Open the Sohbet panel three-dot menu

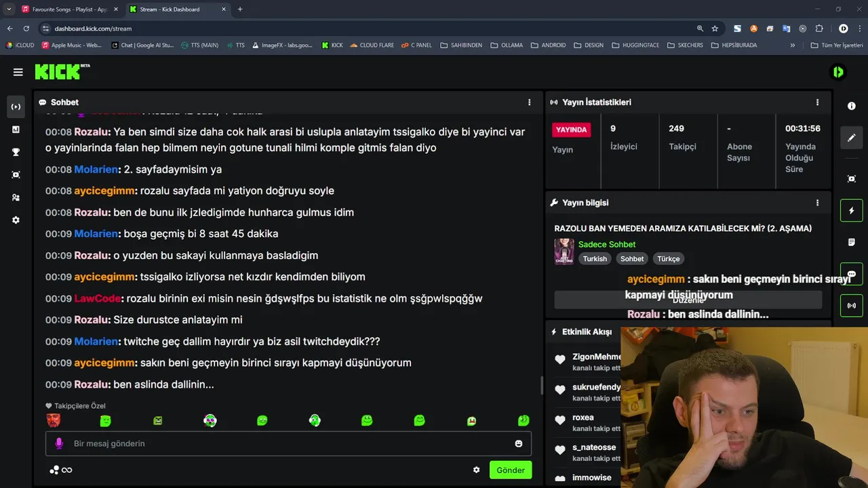tap(530, 102)
